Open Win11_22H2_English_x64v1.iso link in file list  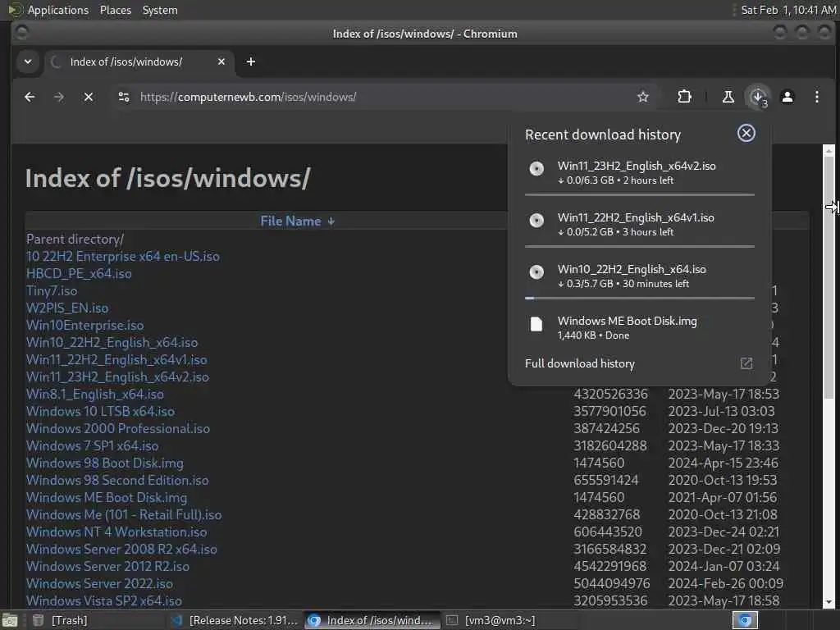coord(116,359)
